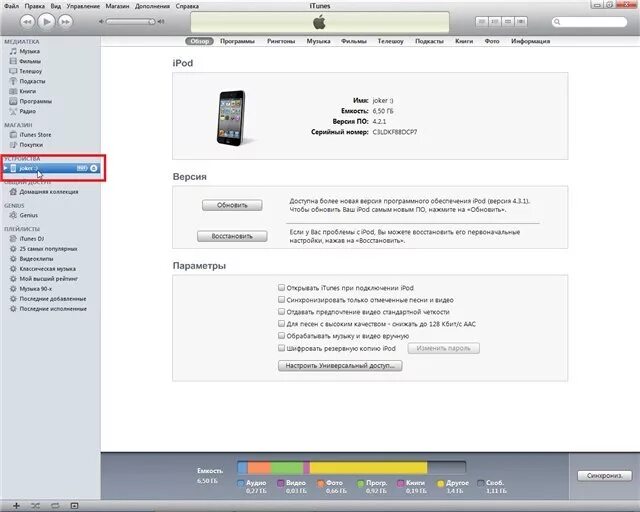The width and height of the screenshot is (640, 512).
Task: Select the Обзор tab
Action: tap(199, 41)
